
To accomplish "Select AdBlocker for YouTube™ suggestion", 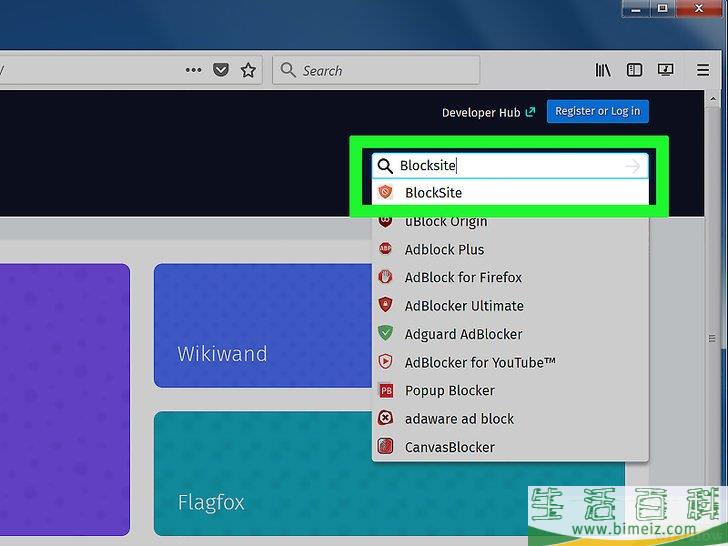I will click(x=510, y=362).
